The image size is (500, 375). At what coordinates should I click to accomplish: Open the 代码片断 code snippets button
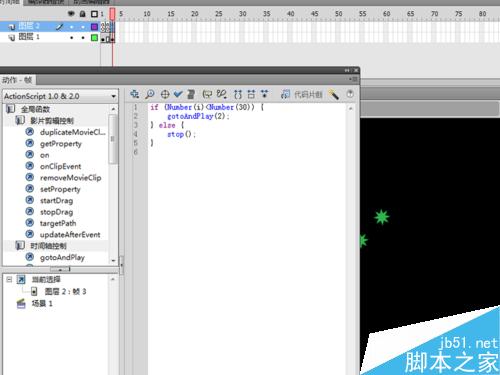coord(302,95)
